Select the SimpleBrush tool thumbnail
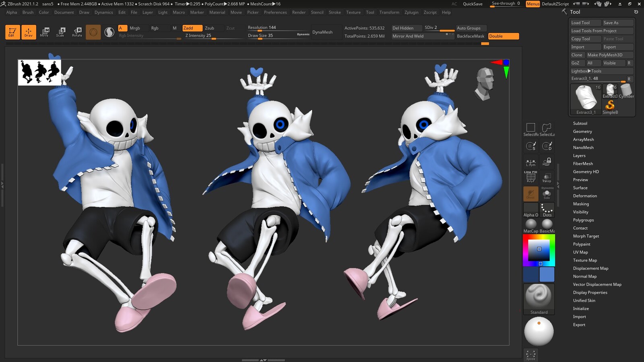The height and width of the screenshot is (362, 644). click(610, 107)
